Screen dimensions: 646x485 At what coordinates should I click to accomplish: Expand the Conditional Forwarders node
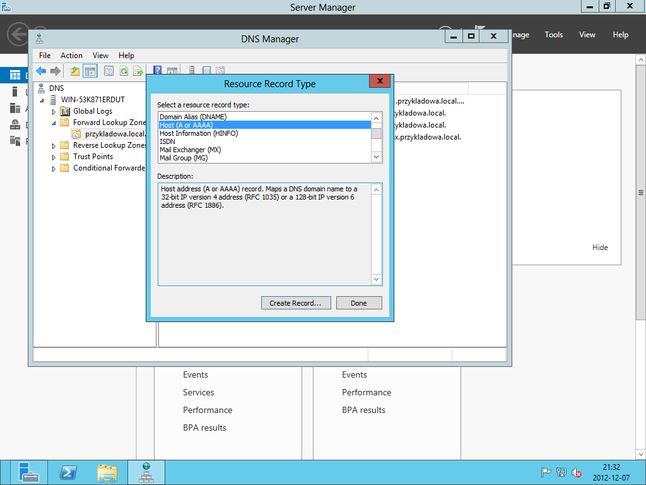pos(54,169)
